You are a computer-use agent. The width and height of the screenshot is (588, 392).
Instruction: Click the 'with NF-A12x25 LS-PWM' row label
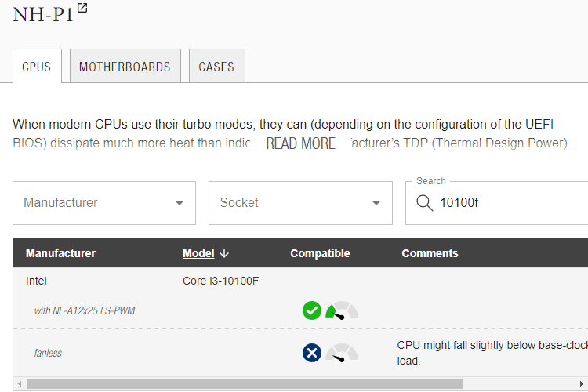click(85, 310)
